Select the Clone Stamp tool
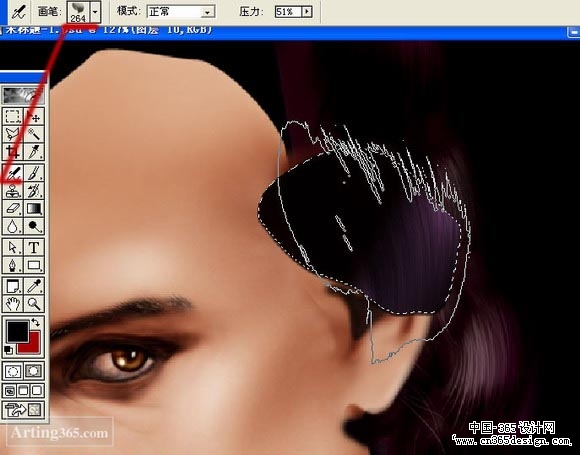This screenshot has width=580, height=455. point(13,191)
